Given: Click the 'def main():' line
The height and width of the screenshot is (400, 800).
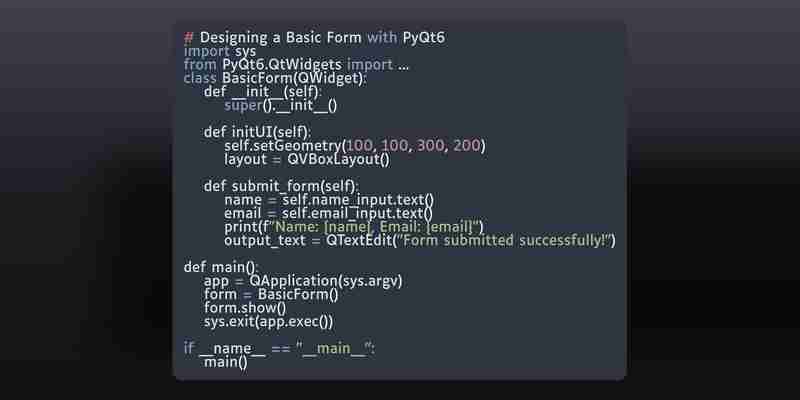Looking at the screenshot, I should (x=221, y=267).
